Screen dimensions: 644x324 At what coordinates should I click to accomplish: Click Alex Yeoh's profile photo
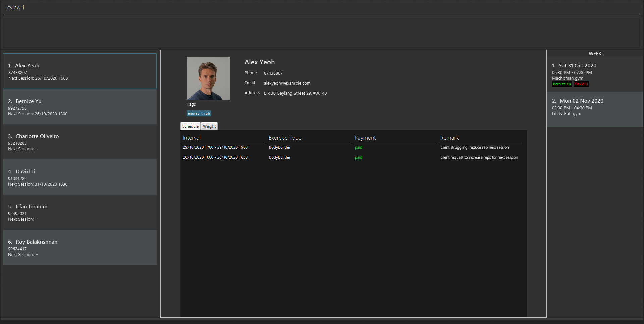point(208,78)
